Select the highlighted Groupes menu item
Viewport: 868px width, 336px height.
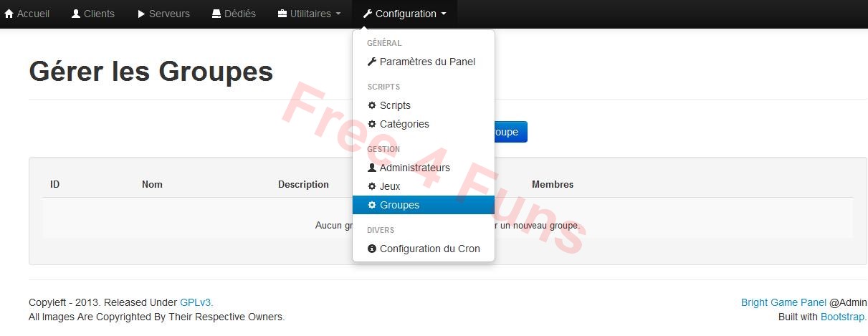point(399,205)
